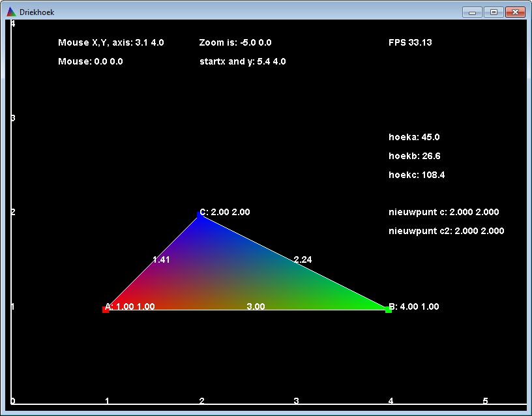Click the 1.41 side length label
Screen dimensions: 532x416
[161, 260]
